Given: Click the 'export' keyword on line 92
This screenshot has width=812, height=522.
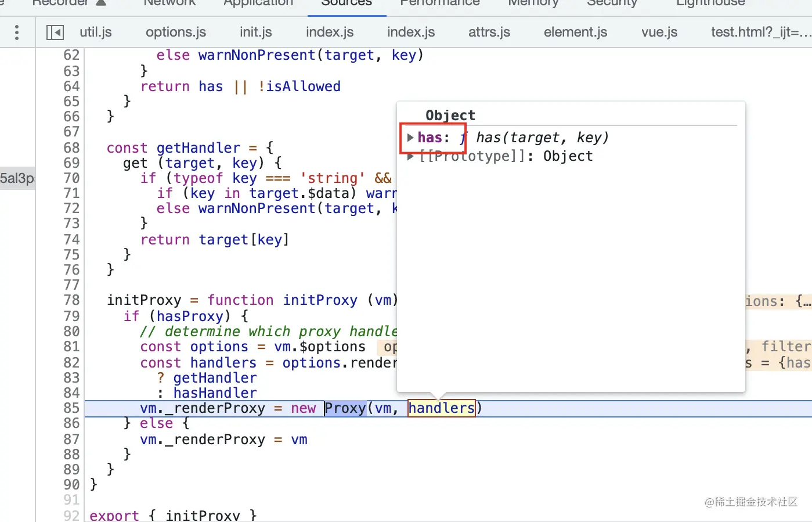Looking at the screenshot, I should 114,515.
